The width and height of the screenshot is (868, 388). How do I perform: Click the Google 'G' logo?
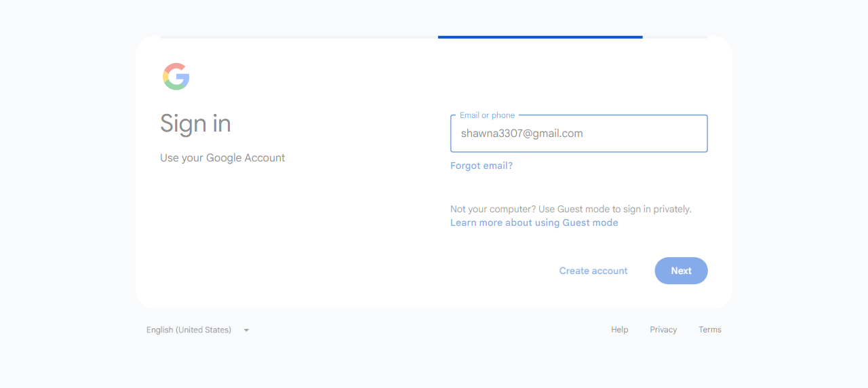[x=176, y=77]
